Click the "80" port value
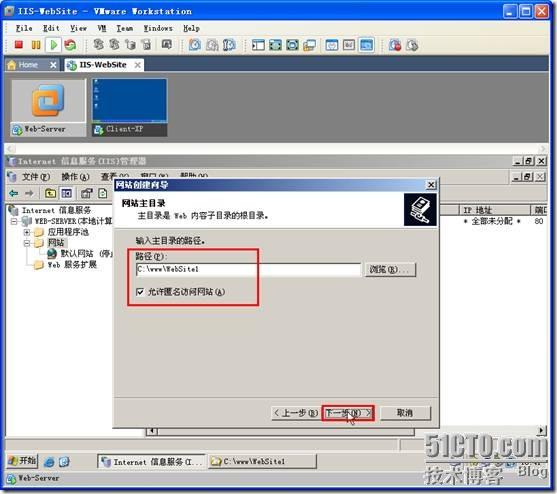 coord(539,221)
